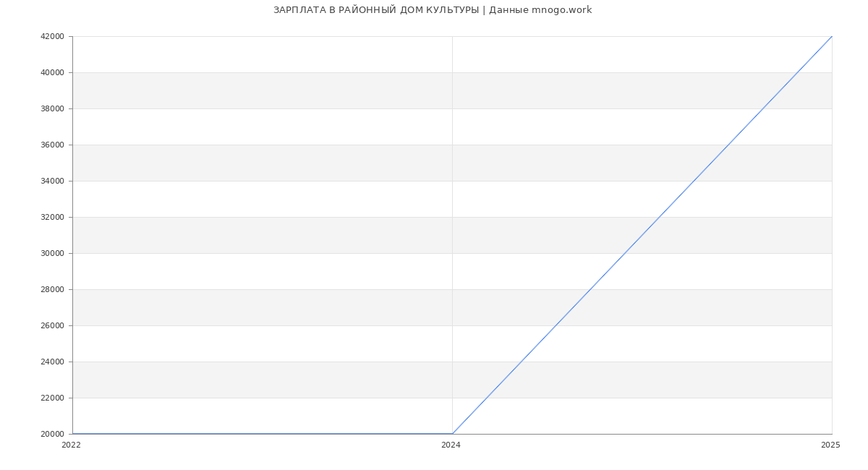
Task: Click the line's bend point at 2024
Action: (x=452, y=434)
